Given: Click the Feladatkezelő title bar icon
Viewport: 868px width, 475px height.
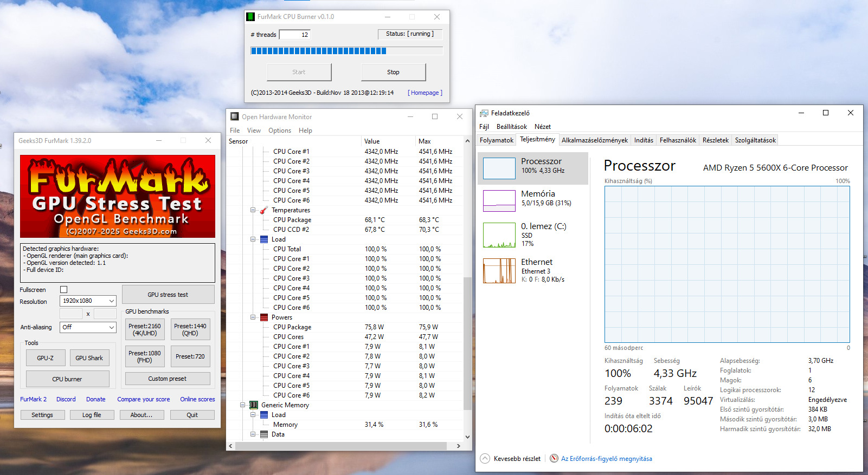Looking at the screenshot, I should [x=484, y=113].
